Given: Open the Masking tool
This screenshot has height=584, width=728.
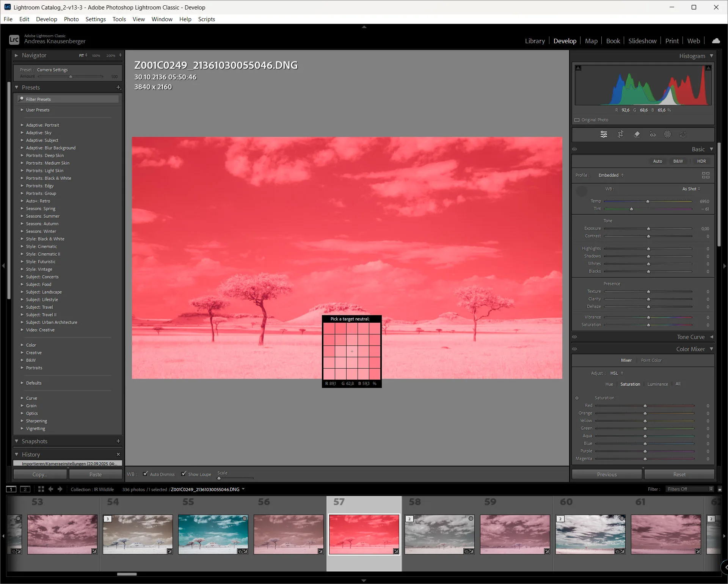Looking at the screenshot, I should (x=667, y=134).
